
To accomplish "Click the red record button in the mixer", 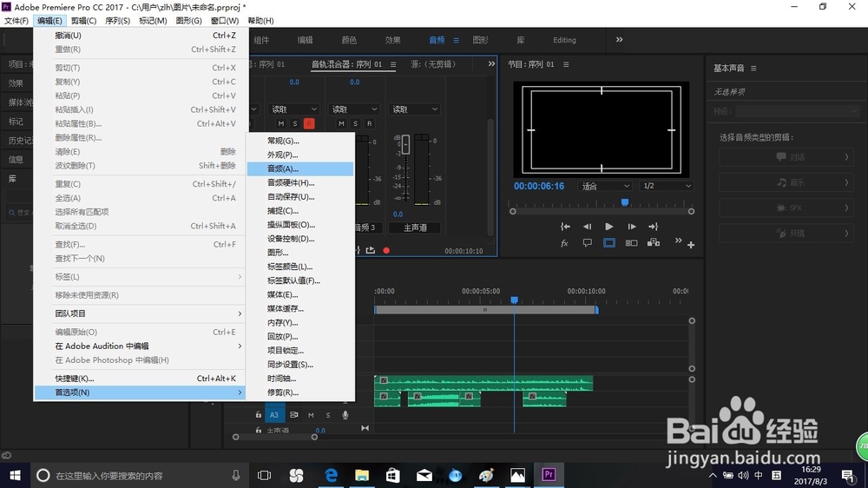I will (386, 250).
